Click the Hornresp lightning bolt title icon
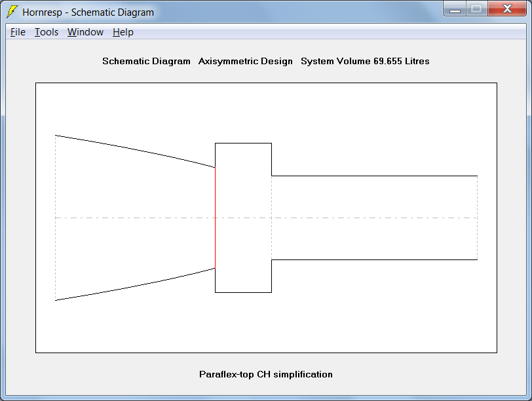This screenshot has height=401, width=532. coord(12,12)
